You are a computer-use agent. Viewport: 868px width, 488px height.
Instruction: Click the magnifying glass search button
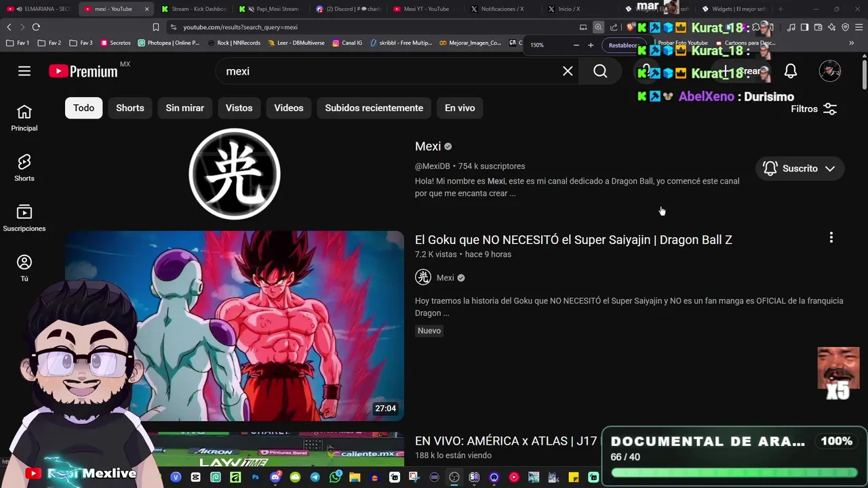(600, 71)
